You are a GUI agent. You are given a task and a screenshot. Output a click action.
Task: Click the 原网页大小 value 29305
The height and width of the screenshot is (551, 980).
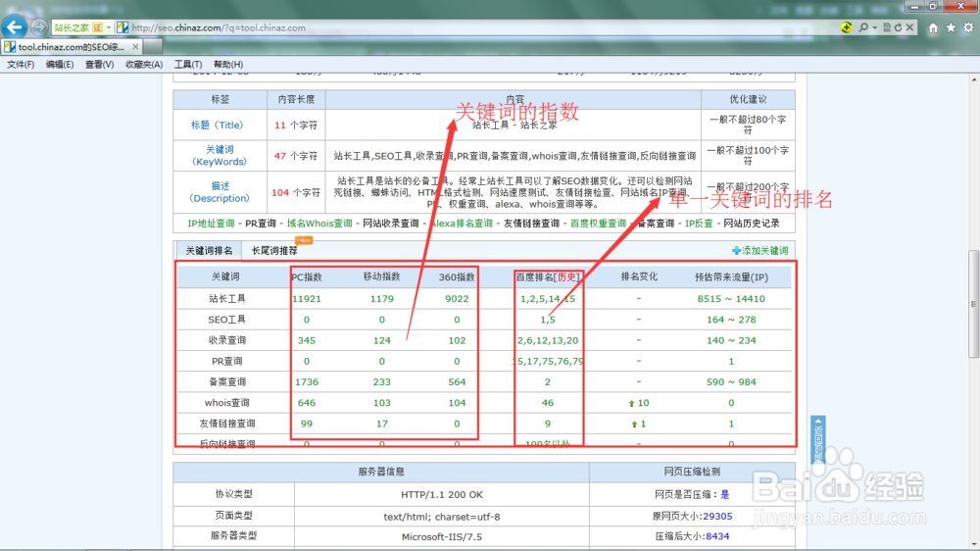click(x=717, y=516)
